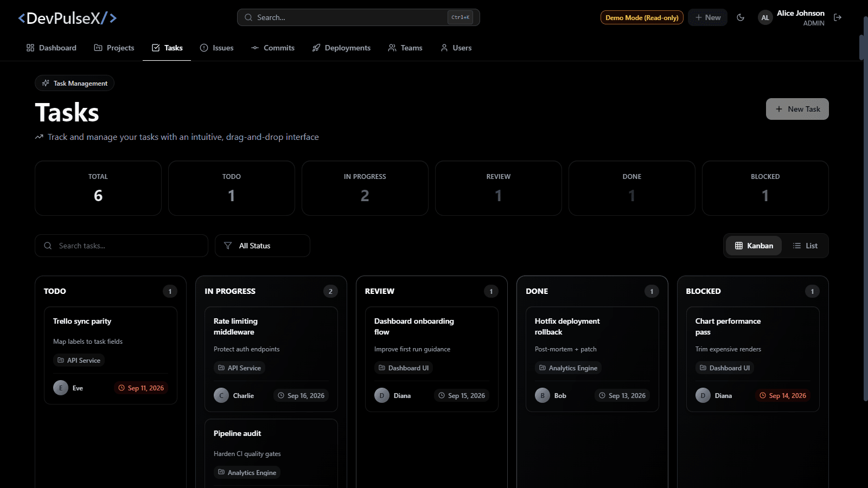This screenshot has height=488, width=868.
Task: Go to the Projects tab
Action: [114, 48]
